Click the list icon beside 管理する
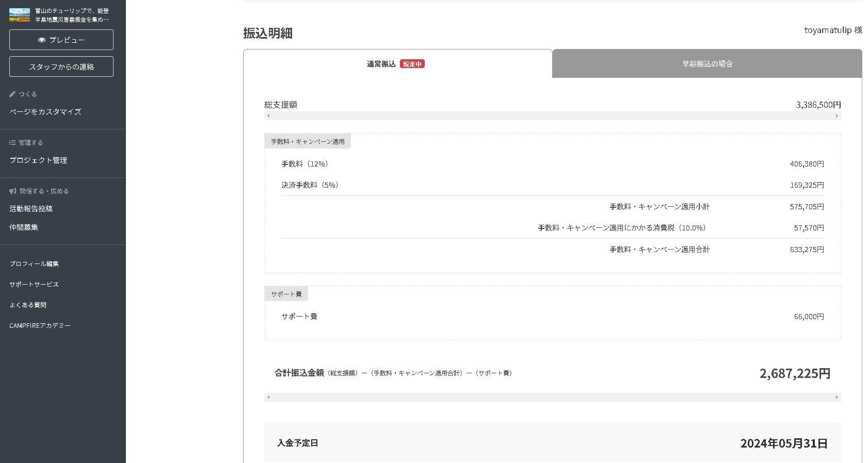This screenshot has height=463, width=868. click(12, 143)
